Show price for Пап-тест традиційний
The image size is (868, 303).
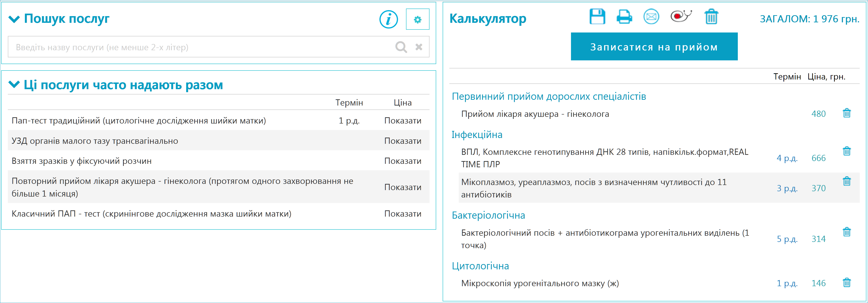tap(403, 121)
